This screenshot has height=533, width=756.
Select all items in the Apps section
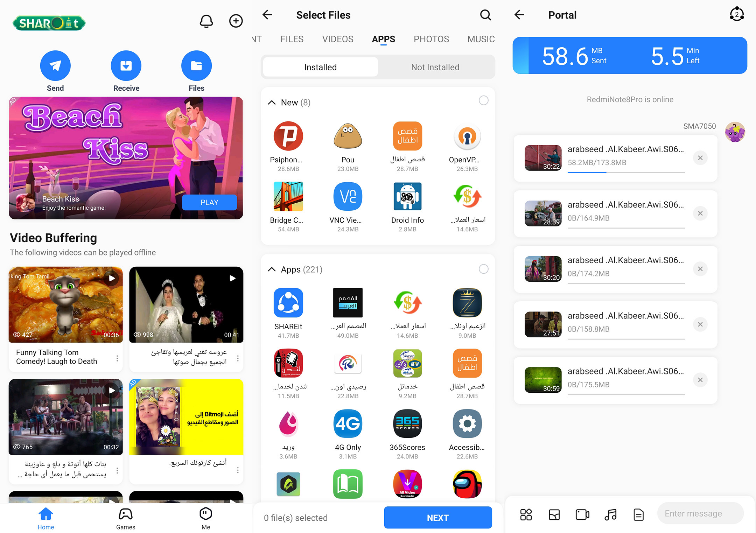tap(484, 269)
